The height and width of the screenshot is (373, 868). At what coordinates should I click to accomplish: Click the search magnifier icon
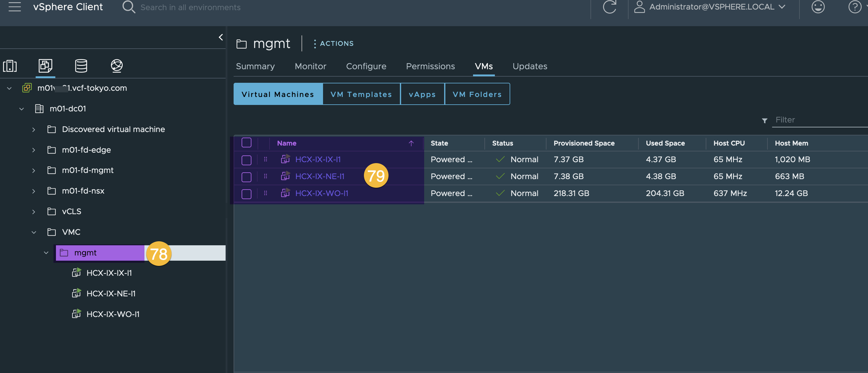[x=128, y=7]
